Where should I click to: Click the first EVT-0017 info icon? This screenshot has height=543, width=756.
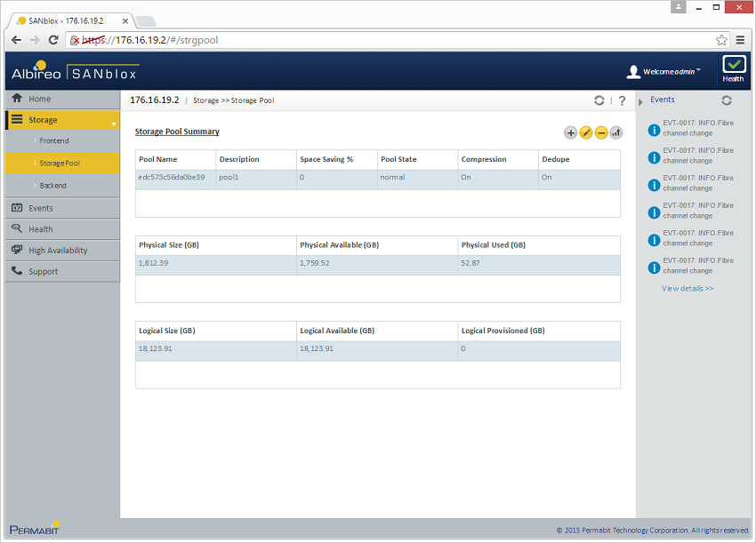(654, 130)
